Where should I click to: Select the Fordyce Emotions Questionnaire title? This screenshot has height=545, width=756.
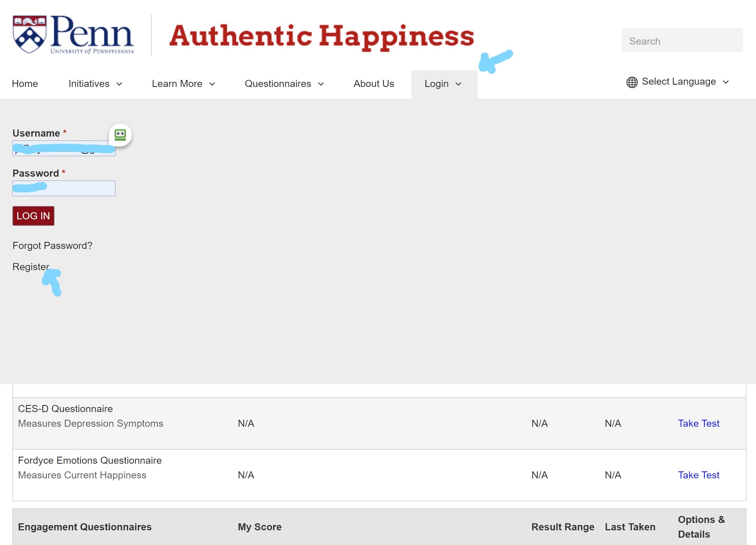tap(90, 460)
